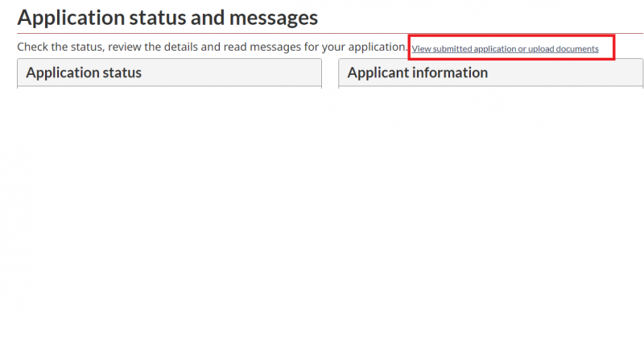
Task: Click the words 'View submitted' in the link
Action: click(442, 49)
